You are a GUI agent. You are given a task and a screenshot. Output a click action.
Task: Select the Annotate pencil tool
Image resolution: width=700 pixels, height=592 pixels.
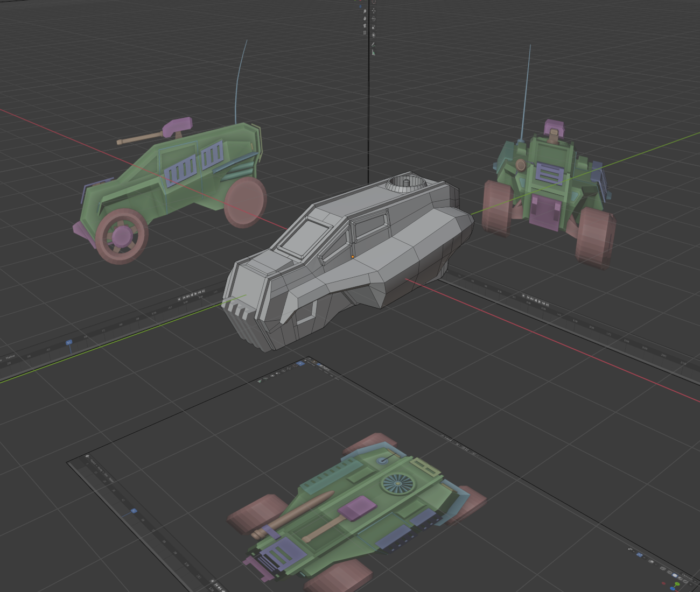(x=373, y=44)
